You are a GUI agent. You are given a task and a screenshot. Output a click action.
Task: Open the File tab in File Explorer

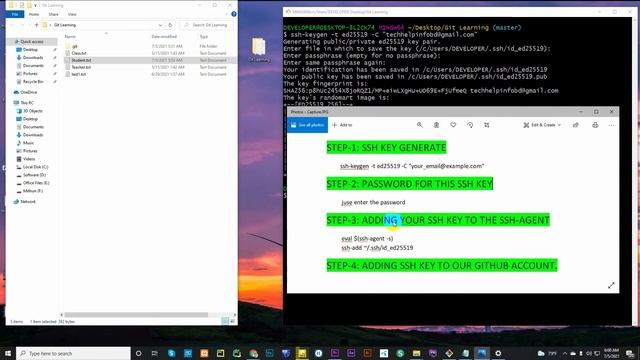(15, 14)
